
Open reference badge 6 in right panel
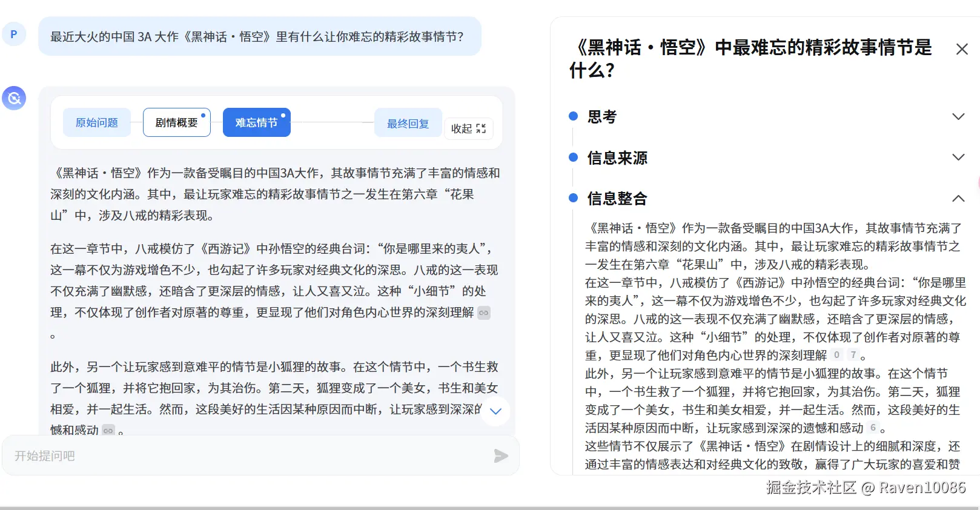[x=873, y=428]
